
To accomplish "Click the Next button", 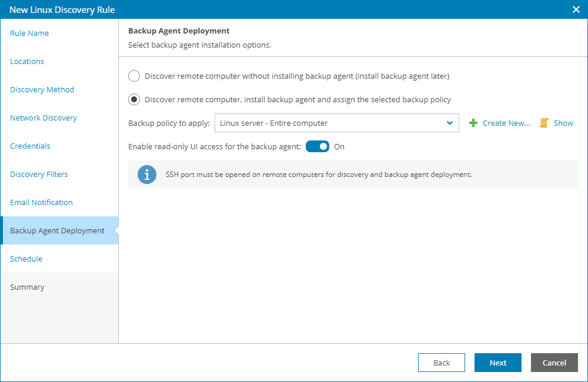I will pyautogui.click(x=498, y=363).
